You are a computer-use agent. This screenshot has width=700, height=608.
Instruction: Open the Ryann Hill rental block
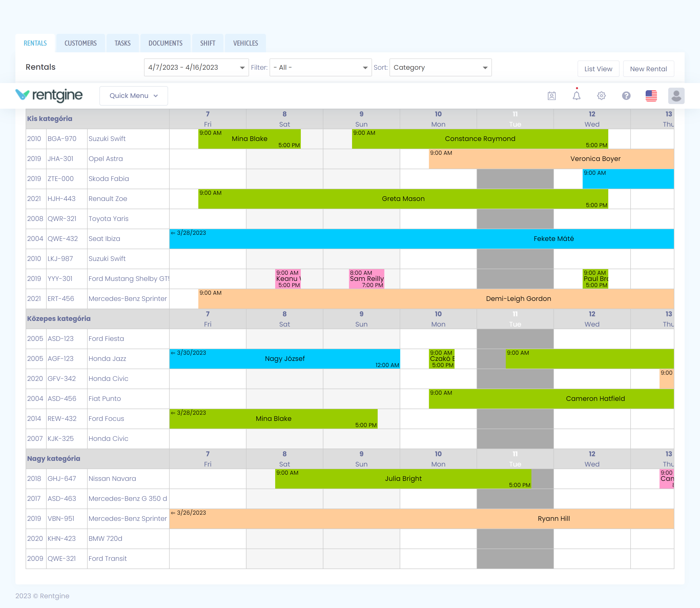pyautogui.click(x=553, y=519)
